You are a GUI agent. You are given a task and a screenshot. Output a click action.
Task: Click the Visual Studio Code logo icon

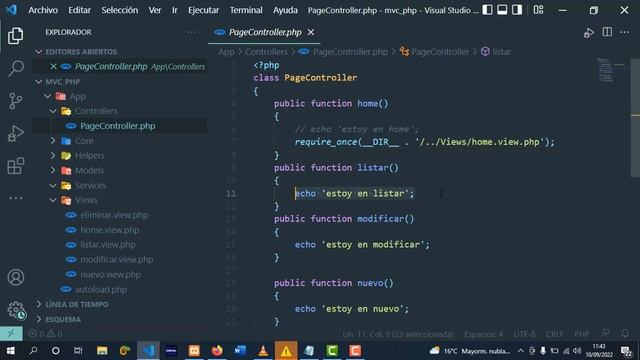11,9
